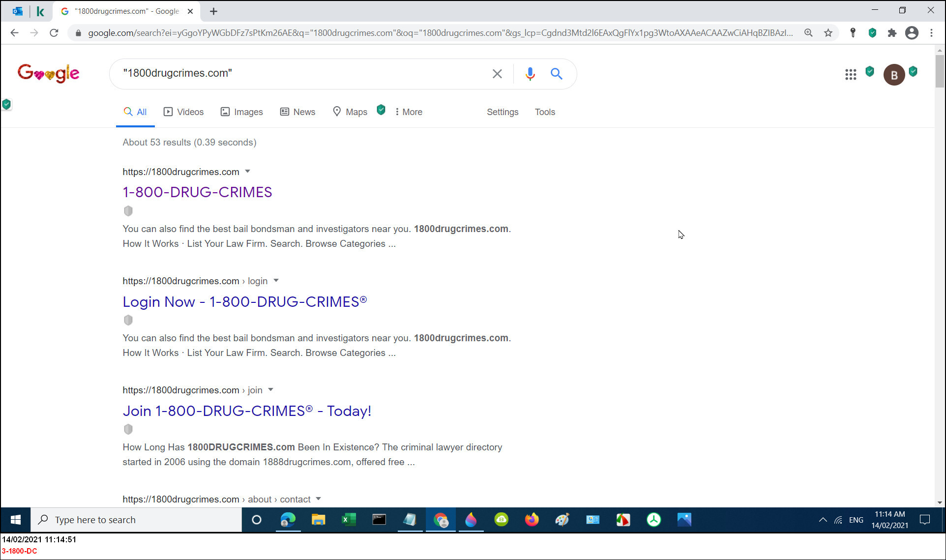Open the pinned Kaspersky tab
Viewport: 946px width, 560px height.
[x=41, y=11]
